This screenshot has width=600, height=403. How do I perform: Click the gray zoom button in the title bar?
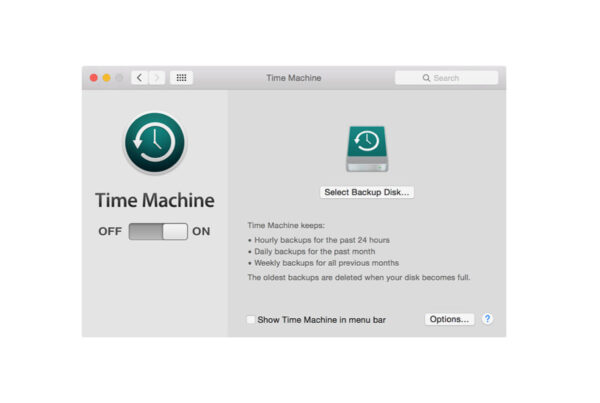point(120,78)
